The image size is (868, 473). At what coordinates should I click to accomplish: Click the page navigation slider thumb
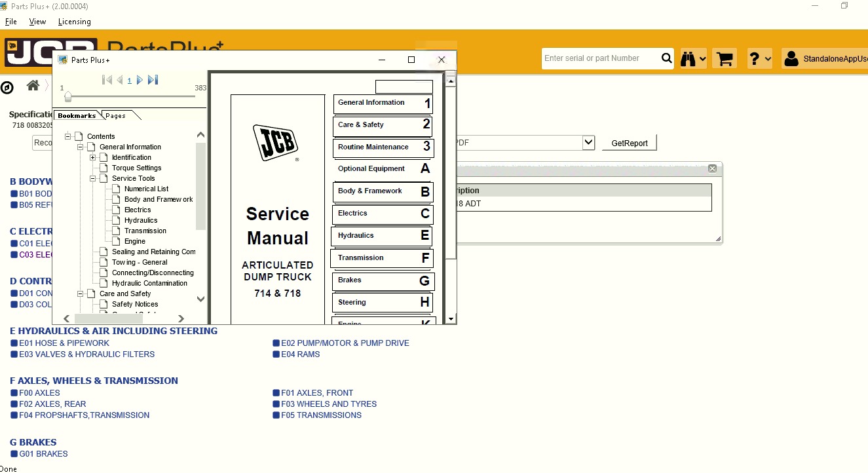coord(67,97)
